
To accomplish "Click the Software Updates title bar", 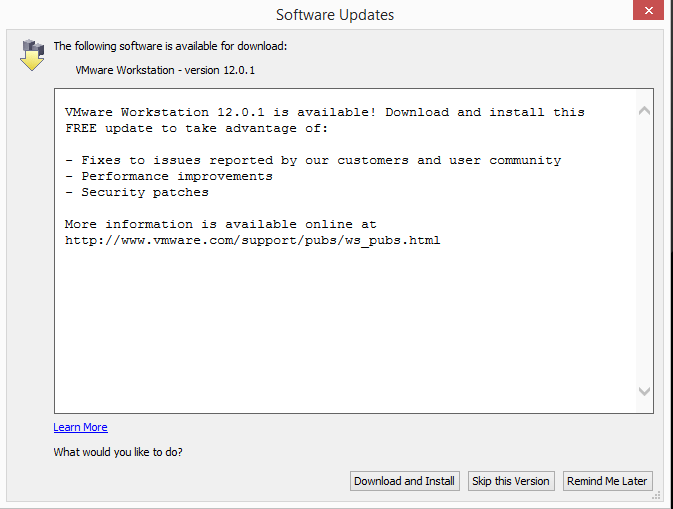I will tap(334, 14).
